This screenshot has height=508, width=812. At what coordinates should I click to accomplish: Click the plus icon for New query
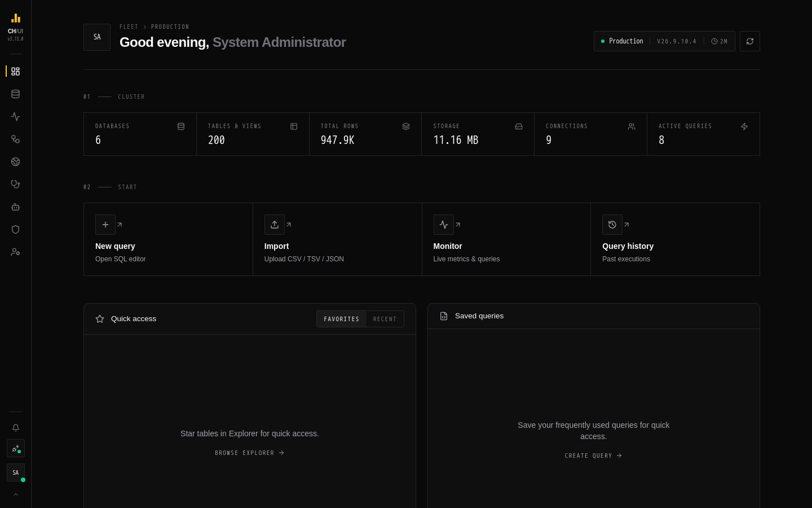pyautogui.click(x=105, y=225)
